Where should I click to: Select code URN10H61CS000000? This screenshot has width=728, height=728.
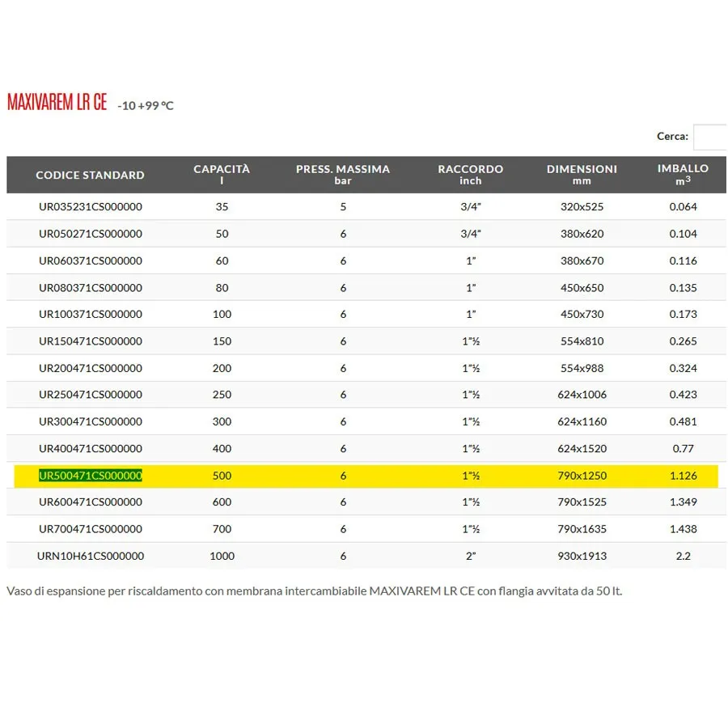(x=91, y=555)
